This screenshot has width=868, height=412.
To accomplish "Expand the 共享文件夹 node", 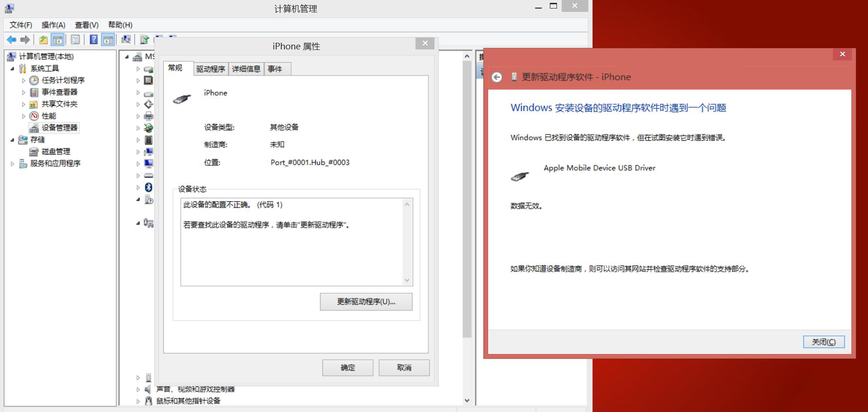I will pos(24,104).
